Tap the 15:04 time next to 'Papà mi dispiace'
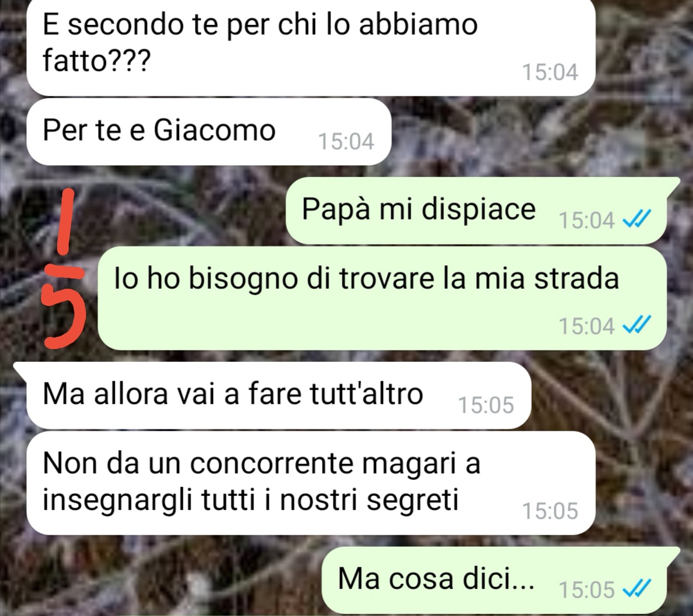 click(586, 219)
